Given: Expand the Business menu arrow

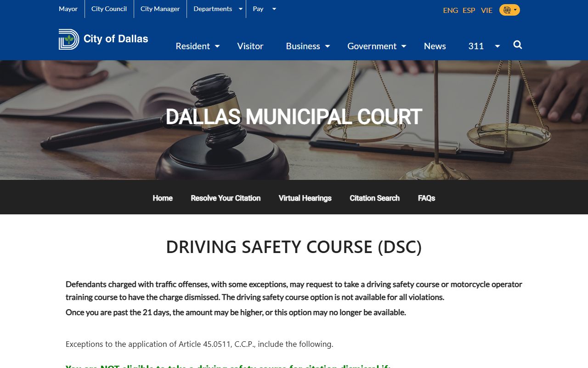Looking at the screenshot, I should coord(328,46).
